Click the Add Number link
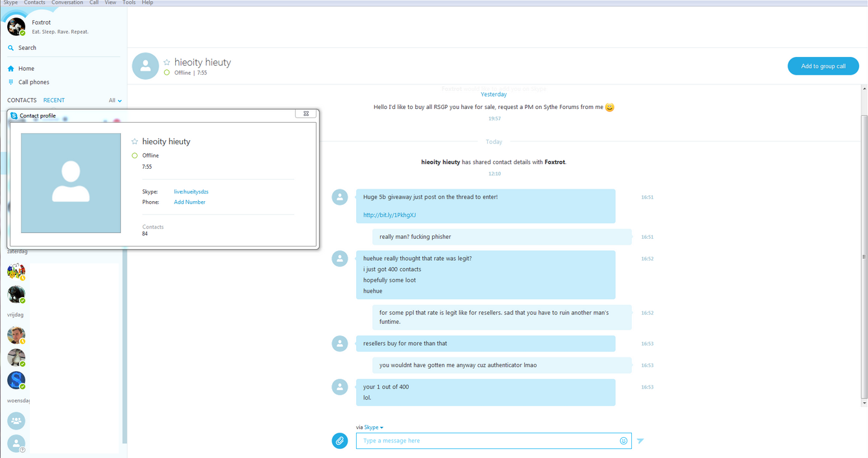The width and height of the screenshot is (868, 458). (189, 202)
